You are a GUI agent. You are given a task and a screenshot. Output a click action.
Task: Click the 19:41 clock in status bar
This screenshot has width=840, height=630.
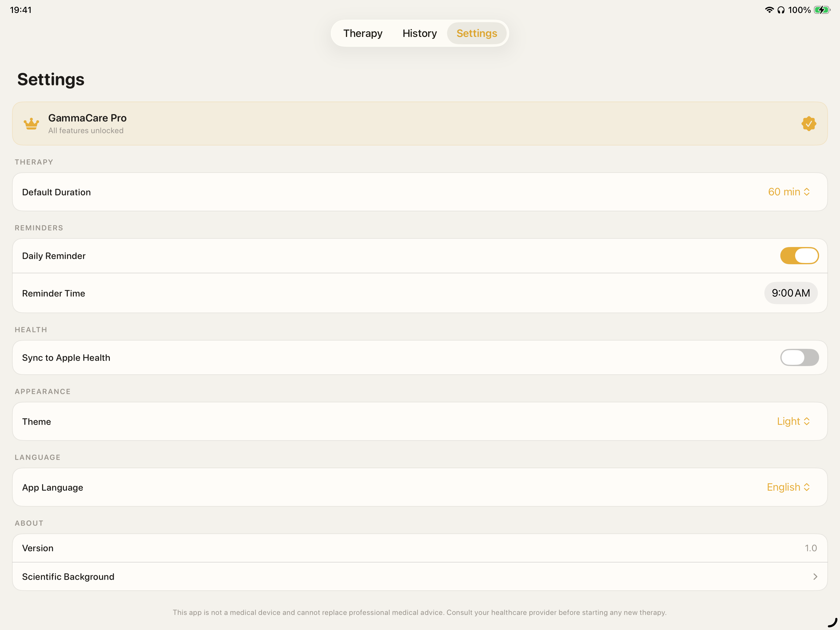point(21,10)
